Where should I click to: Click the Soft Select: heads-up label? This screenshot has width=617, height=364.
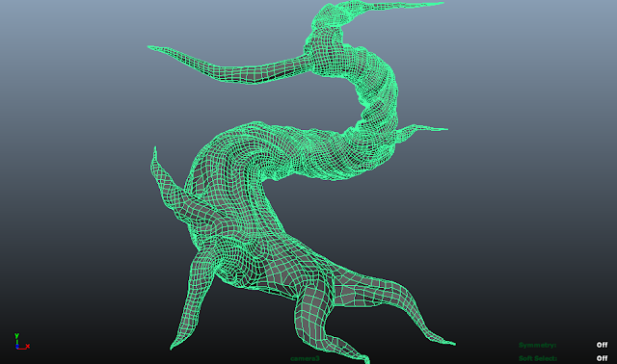[x=538, y=358]
